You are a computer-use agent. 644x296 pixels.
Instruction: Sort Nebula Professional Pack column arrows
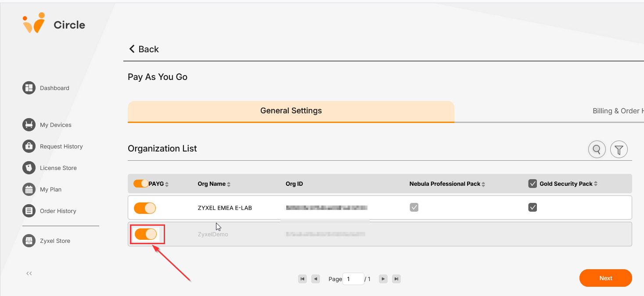[x=483, y=184]
